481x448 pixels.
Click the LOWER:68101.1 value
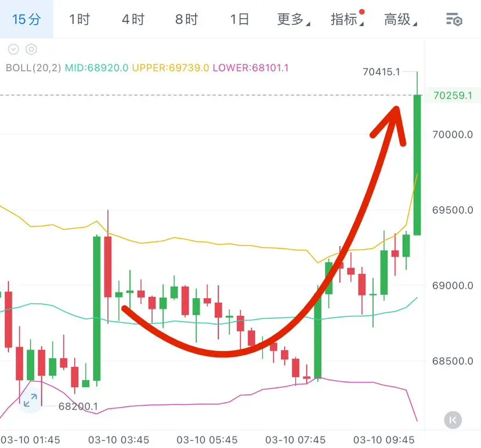click(x=251, y=68)
